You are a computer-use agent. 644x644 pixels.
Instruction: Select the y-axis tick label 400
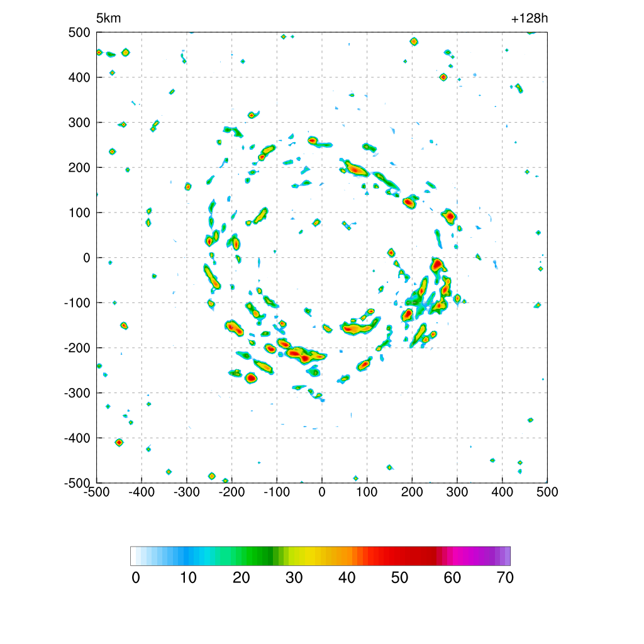79,77
